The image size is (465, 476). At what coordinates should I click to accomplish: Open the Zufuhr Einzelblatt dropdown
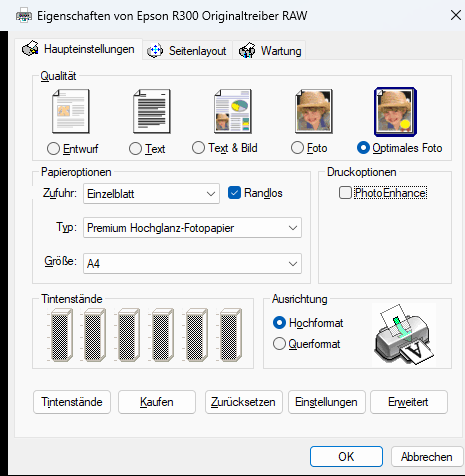(151, 193)
